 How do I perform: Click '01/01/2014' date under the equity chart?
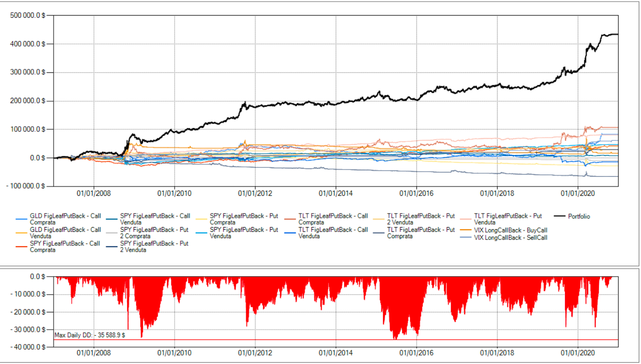pos(336,193)
